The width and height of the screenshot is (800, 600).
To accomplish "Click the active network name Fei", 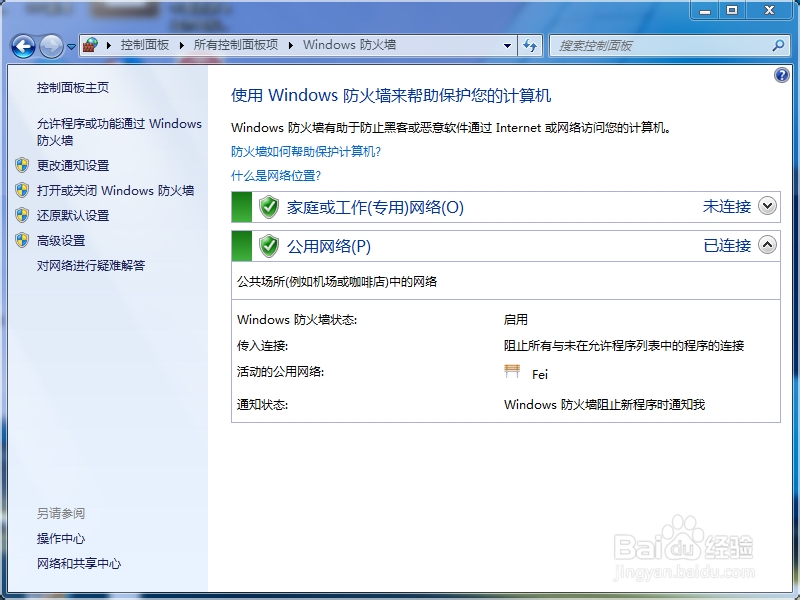I will (x=540, y=374).
